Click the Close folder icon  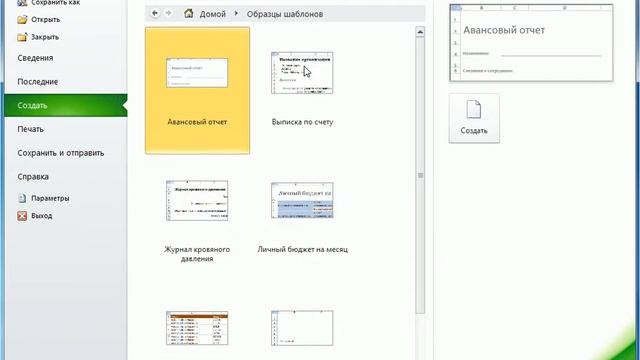click(22, 37)
